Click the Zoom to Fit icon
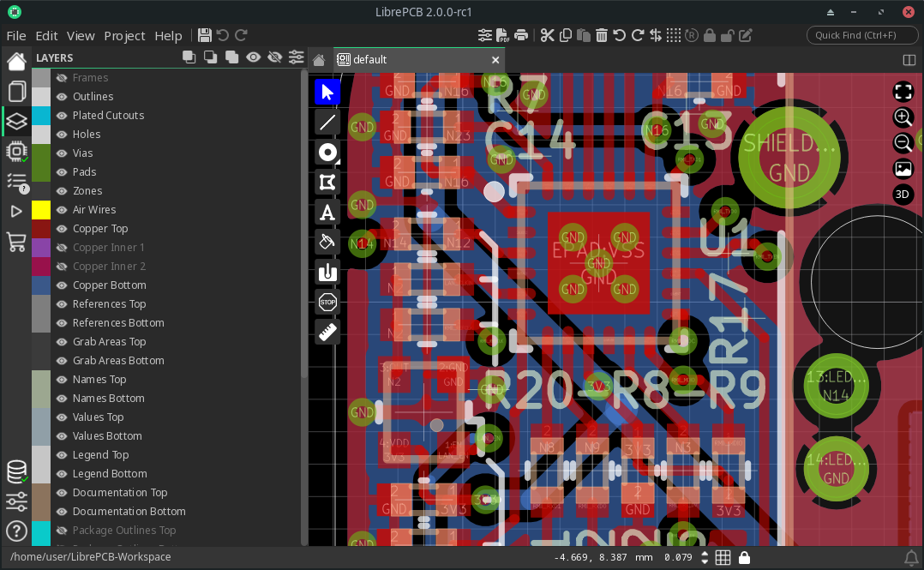The width and height of the screenshot is (924, 570). 903,92
